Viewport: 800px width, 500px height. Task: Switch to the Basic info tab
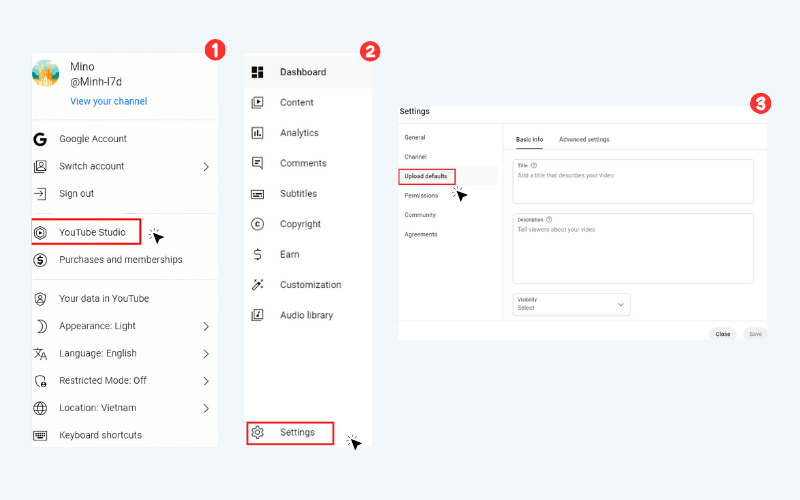529,139
